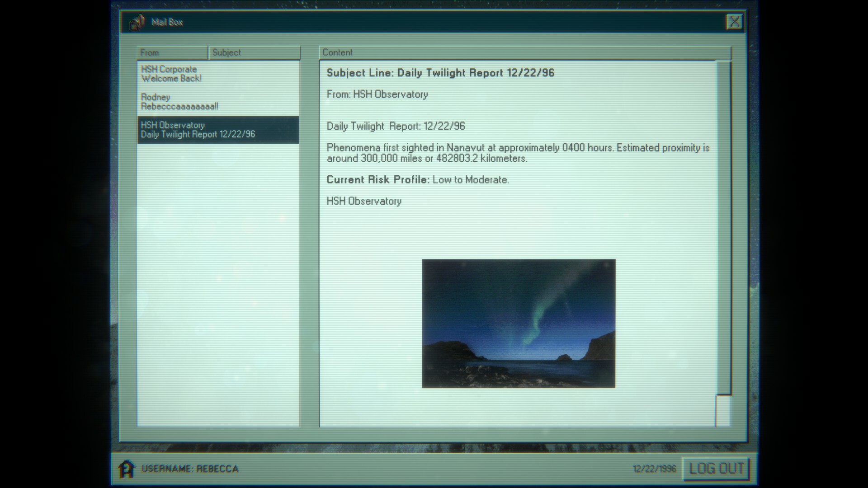This screenshot has width=868, height=488.
Task: Click the USERNAME: REBECCA label
Action: coord(190,469)
